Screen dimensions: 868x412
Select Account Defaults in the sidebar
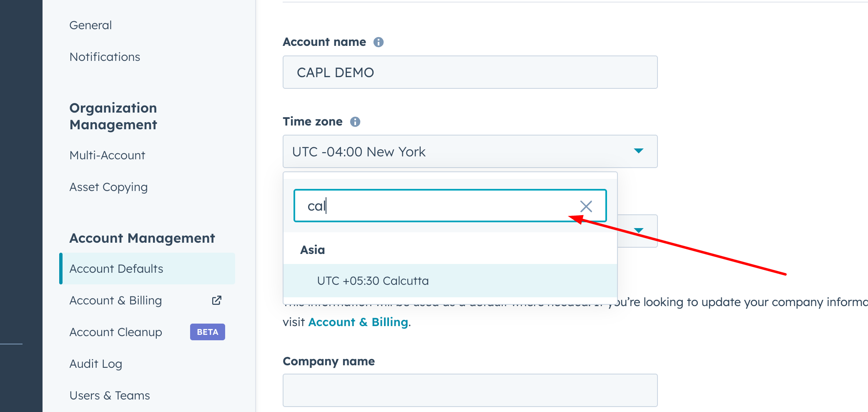[116, 269]
